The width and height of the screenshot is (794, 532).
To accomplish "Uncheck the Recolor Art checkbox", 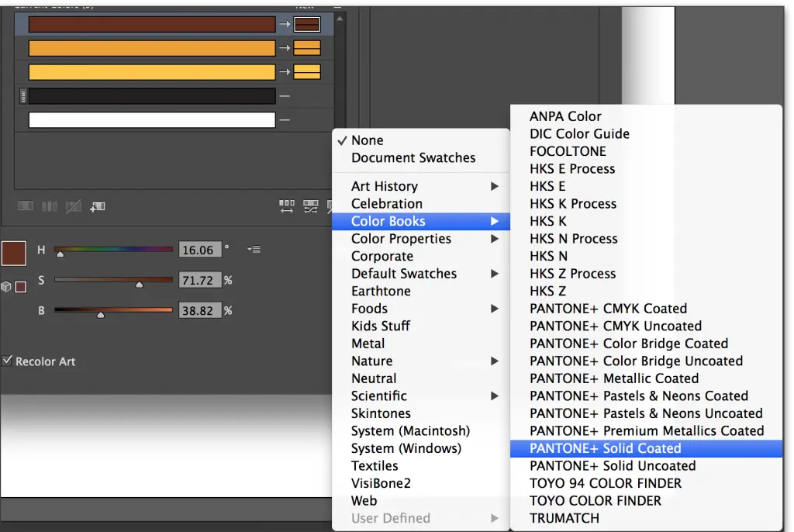I will click(8, 361).
